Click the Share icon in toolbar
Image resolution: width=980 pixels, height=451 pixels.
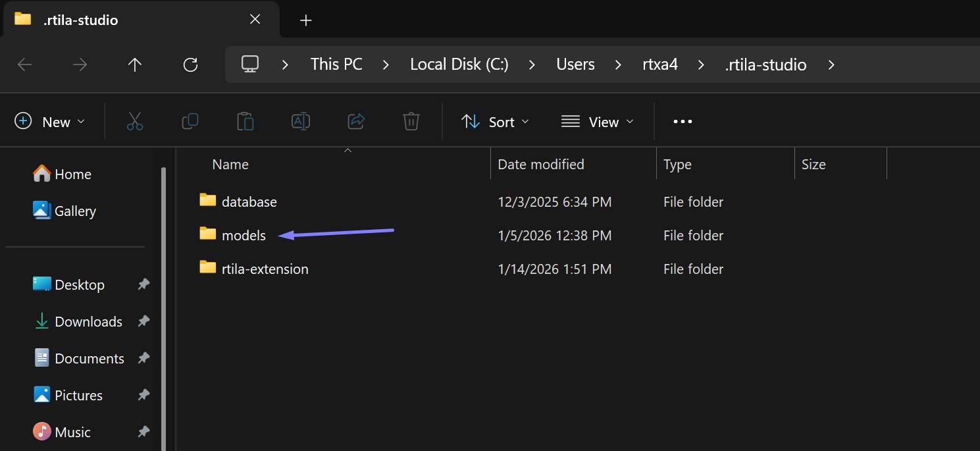point(356,122)
